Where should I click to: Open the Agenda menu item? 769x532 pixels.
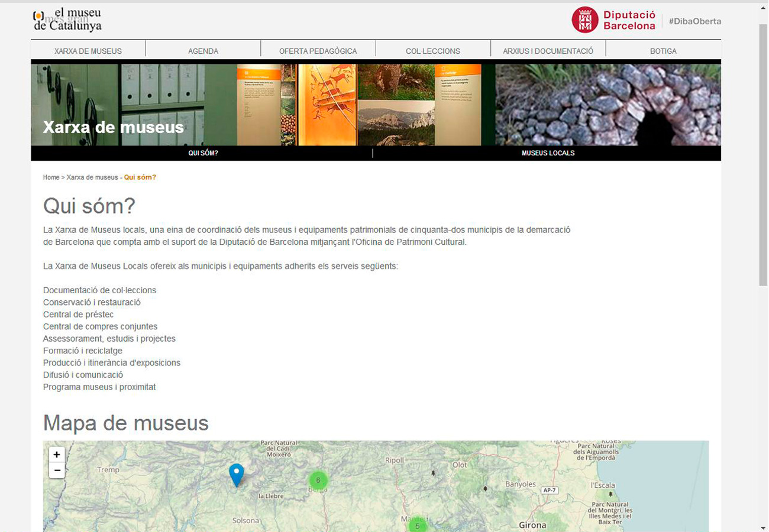203,51
